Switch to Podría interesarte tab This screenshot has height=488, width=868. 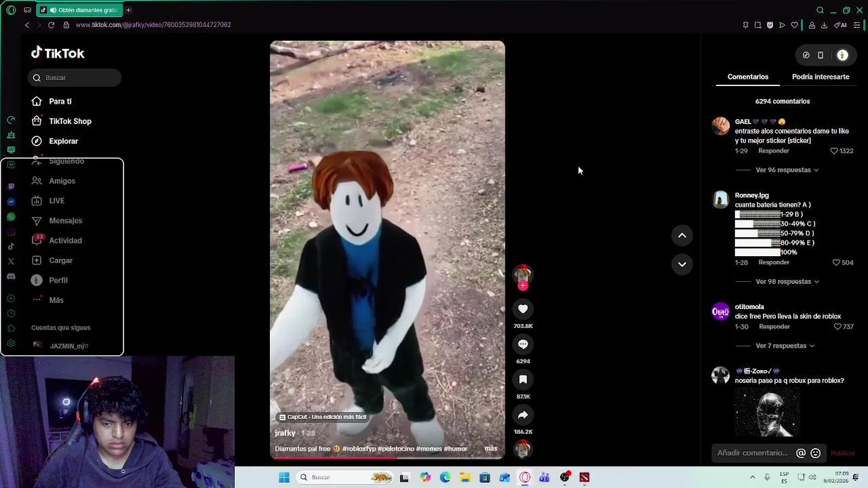pos(821,77)
